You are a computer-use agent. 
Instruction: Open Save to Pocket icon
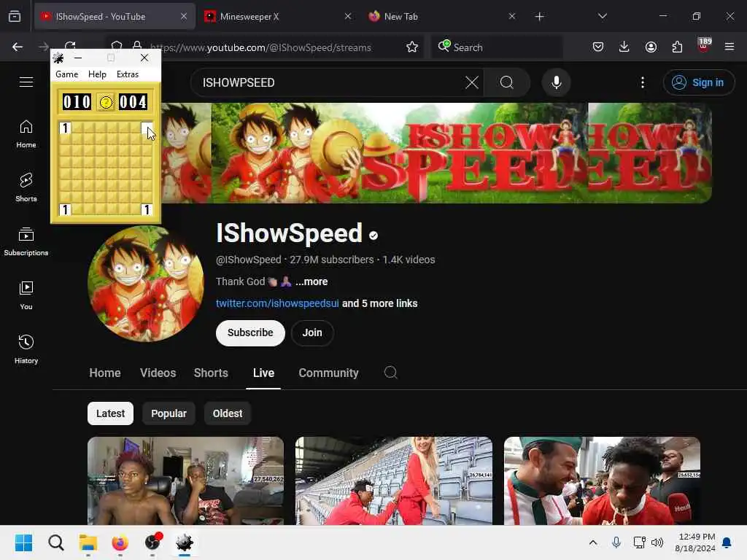(598, 47)
